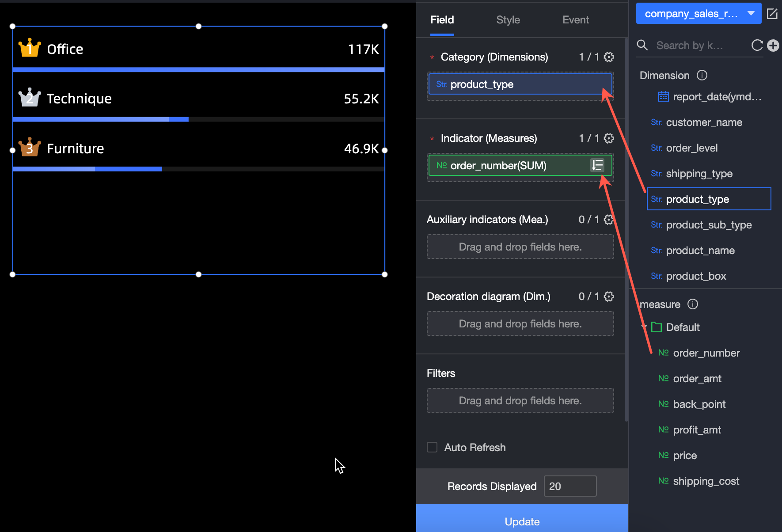This screenshot has height=532, width=782.
Task: Select order_number(SUM) field in Indicator box
Action: click(520, 165)
